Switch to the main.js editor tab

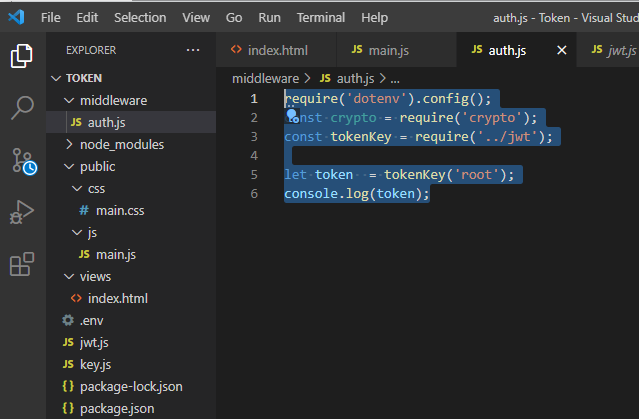[x=396, y=50]
